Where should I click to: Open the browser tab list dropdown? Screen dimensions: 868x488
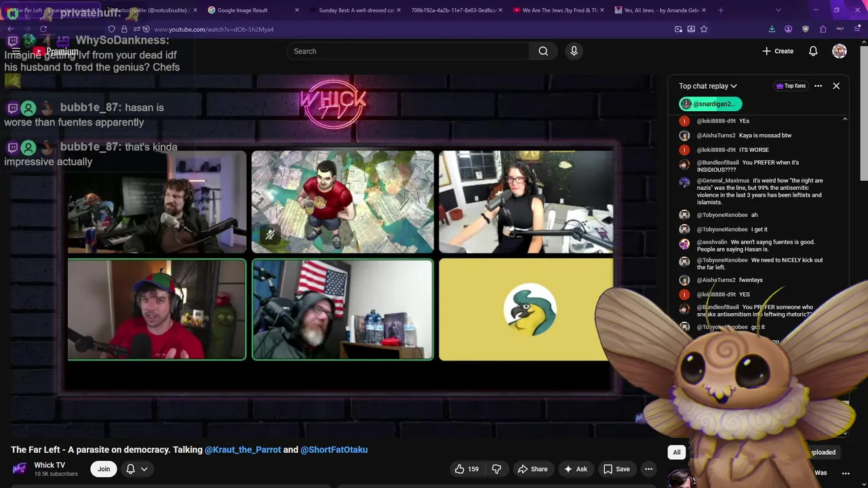pos(778,10)
